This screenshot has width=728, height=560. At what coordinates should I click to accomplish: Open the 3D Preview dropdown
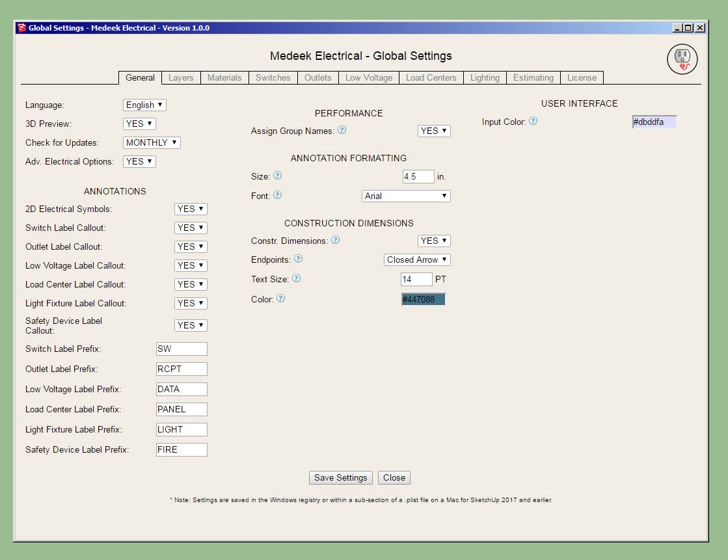tap(139, 124)
